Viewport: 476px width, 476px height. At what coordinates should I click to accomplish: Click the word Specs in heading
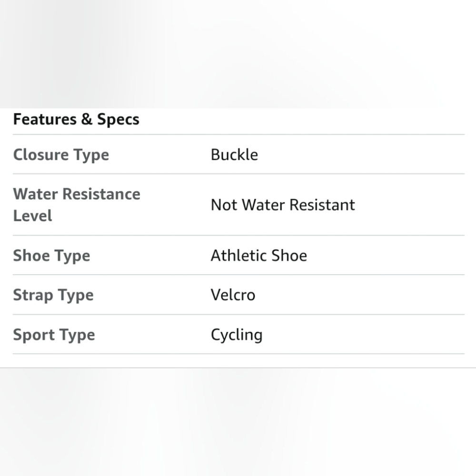tap(118, 119)
